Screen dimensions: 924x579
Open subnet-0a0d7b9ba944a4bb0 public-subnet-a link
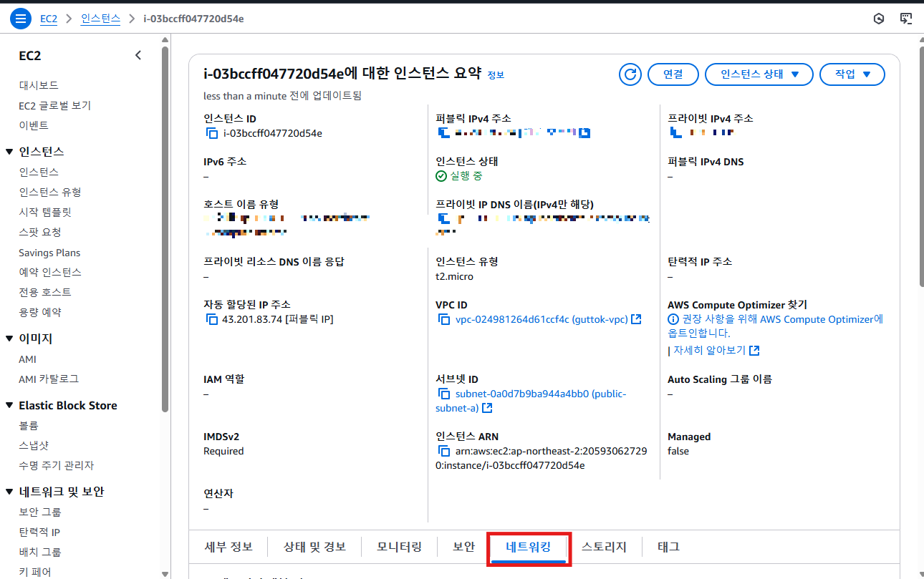(531, 401)
